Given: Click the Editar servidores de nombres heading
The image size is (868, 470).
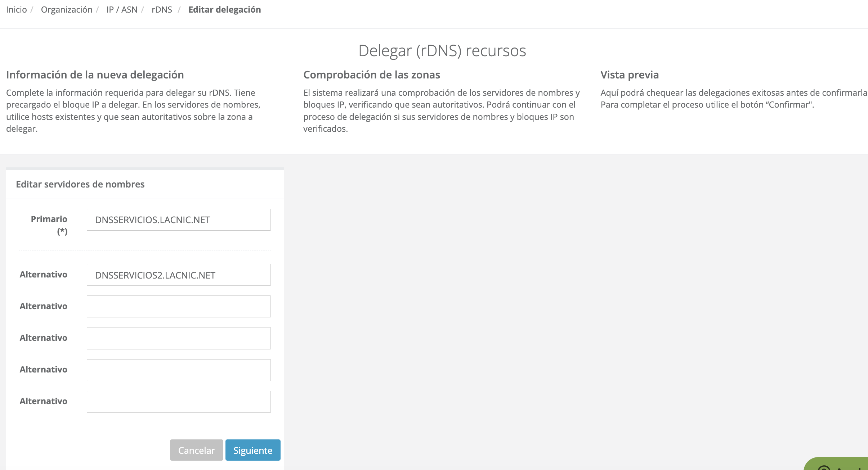Looking at the screenshot, I should (x=80, y=184).
